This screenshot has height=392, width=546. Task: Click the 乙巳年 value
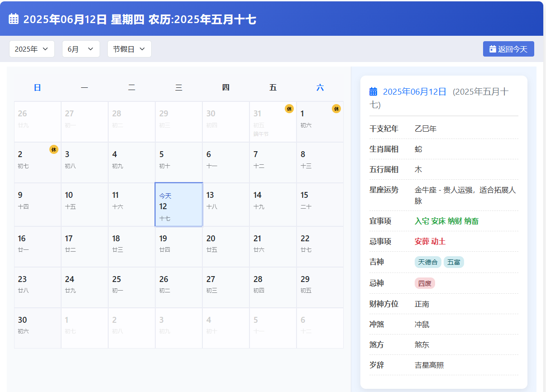pos(426,129)
